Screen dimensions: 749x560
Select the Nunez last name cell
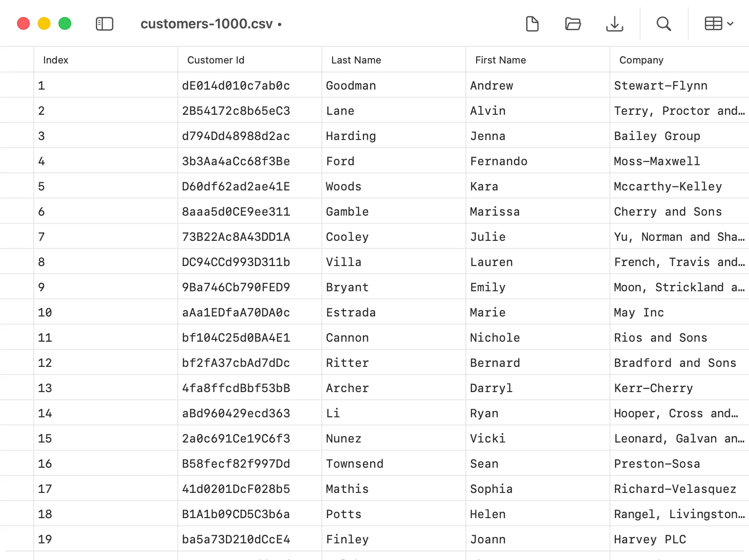click(x=394, y=438)
